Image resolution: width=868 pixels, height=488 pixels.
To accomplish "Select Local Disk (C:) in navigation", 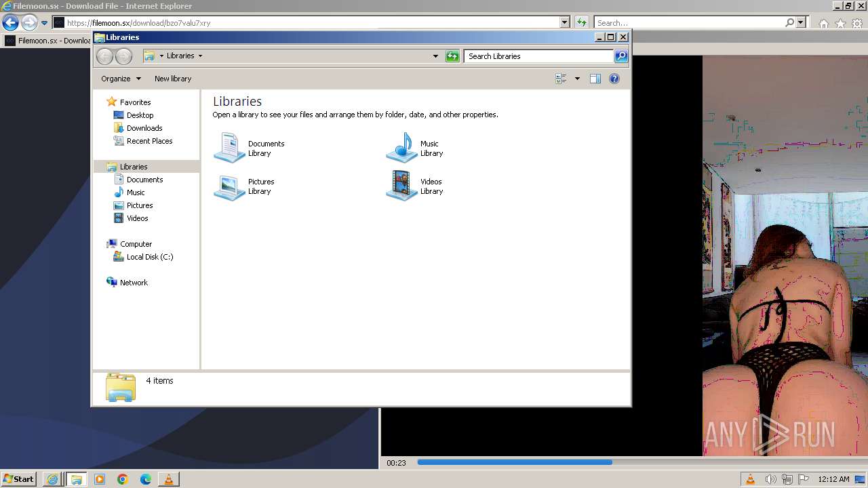I will tap(149, 257).
